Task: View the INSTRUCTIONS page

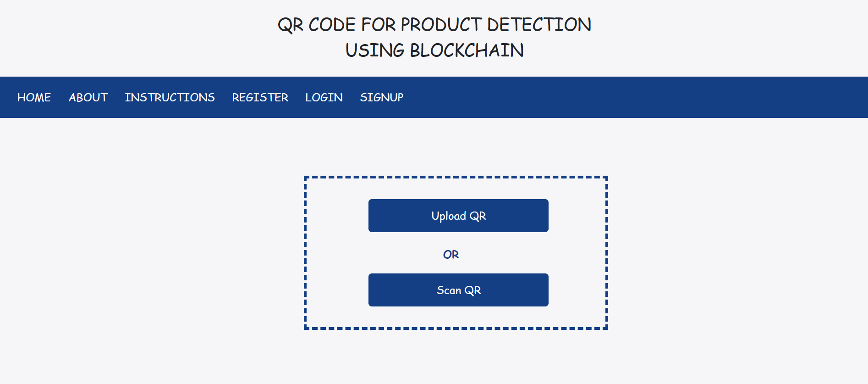Action: click(x=170, y=97)
